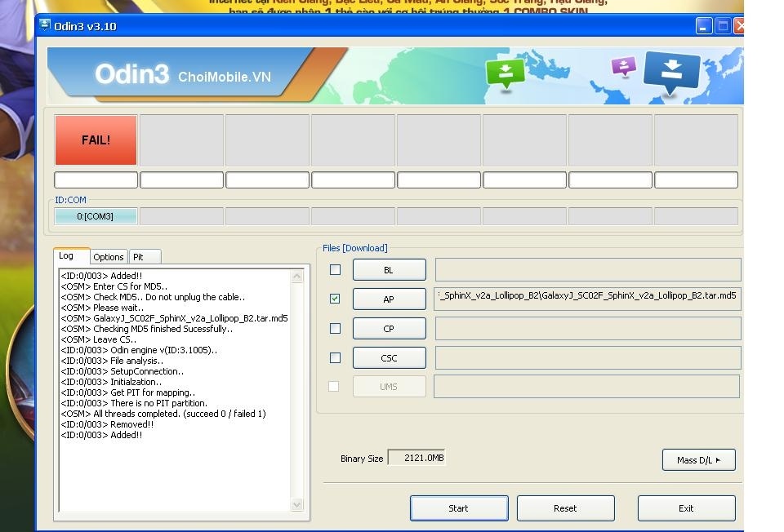Click log line "SetupConnection.."
This screenshot has height=532, width=784.
coord(122,371)
